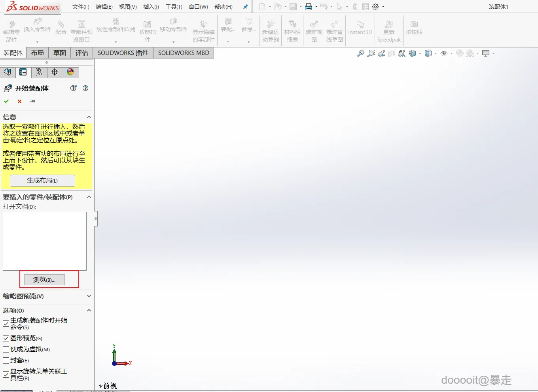Open the 窗口(W) menu

coord(198,7)
